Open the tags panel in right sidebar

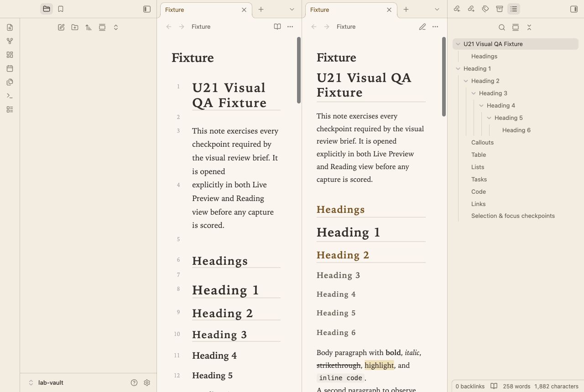(x=485, y=9)
